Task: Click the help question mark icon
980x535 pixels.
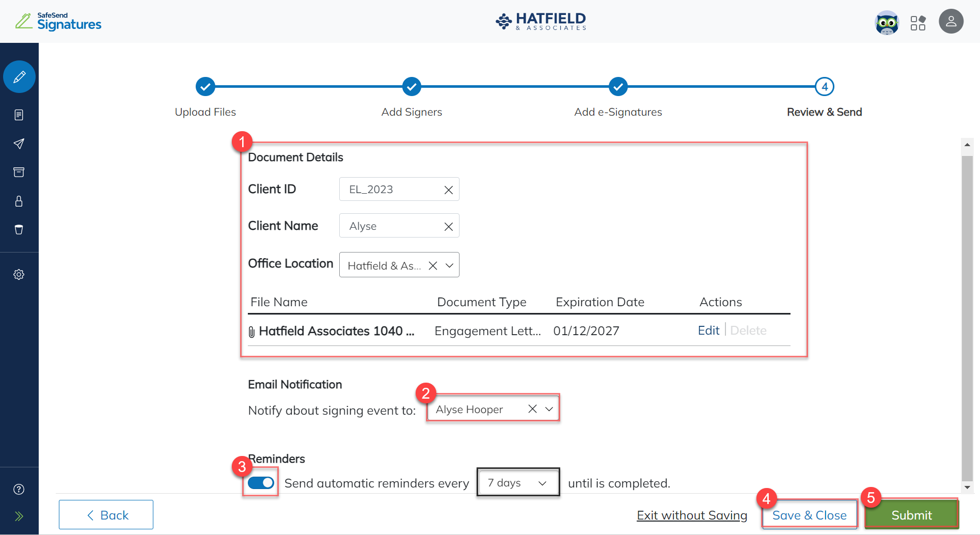Action: [x=19, y=489]
